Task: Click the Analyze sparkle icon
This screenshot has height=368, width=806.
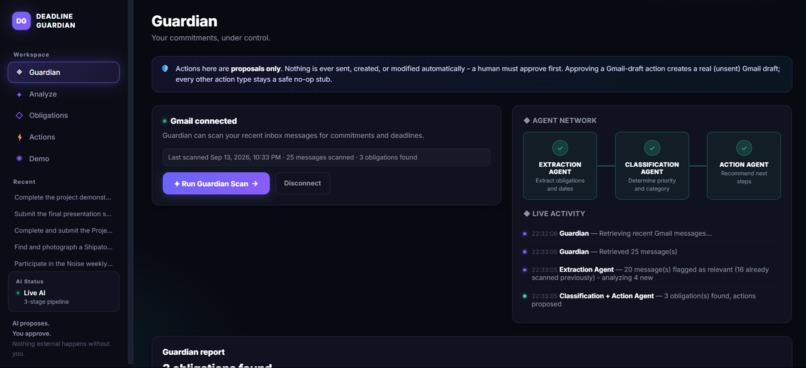Action: pos(20,95)
